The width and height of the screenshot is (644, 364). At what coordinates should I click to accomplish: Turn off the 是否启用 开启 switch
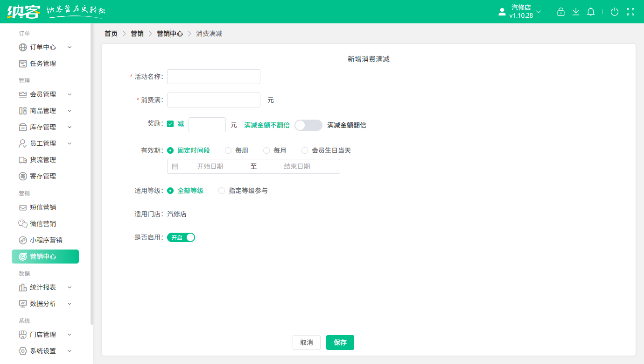(x=181, y=237)
